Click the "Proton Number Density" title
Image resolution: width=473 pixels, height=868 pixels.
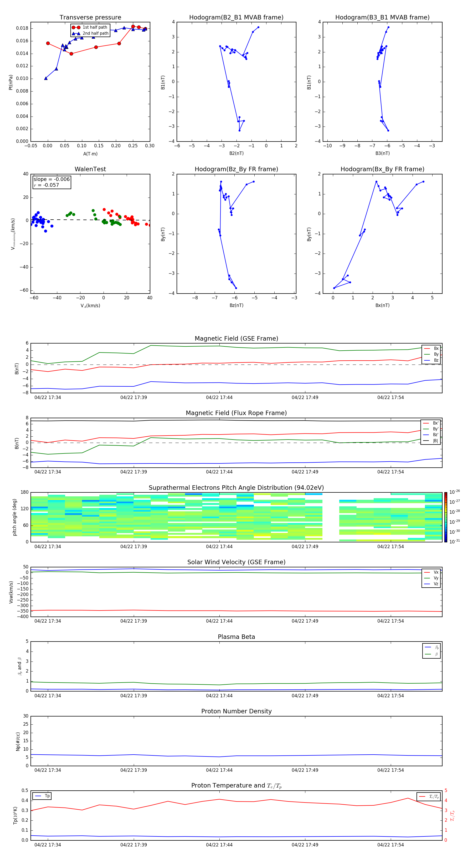(236, 711)
